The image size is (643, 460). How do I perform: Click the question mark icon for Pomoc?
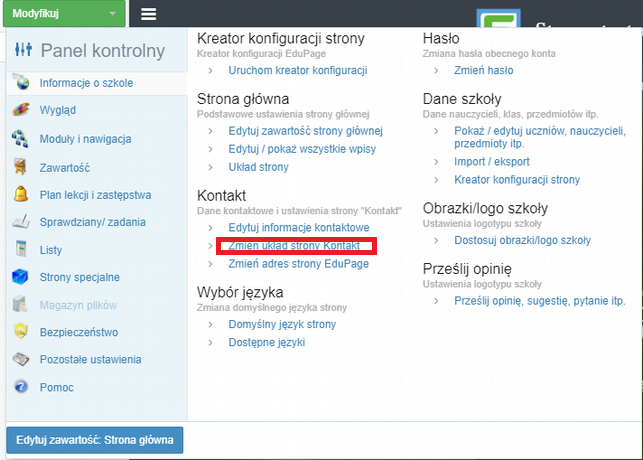(21, 387)
